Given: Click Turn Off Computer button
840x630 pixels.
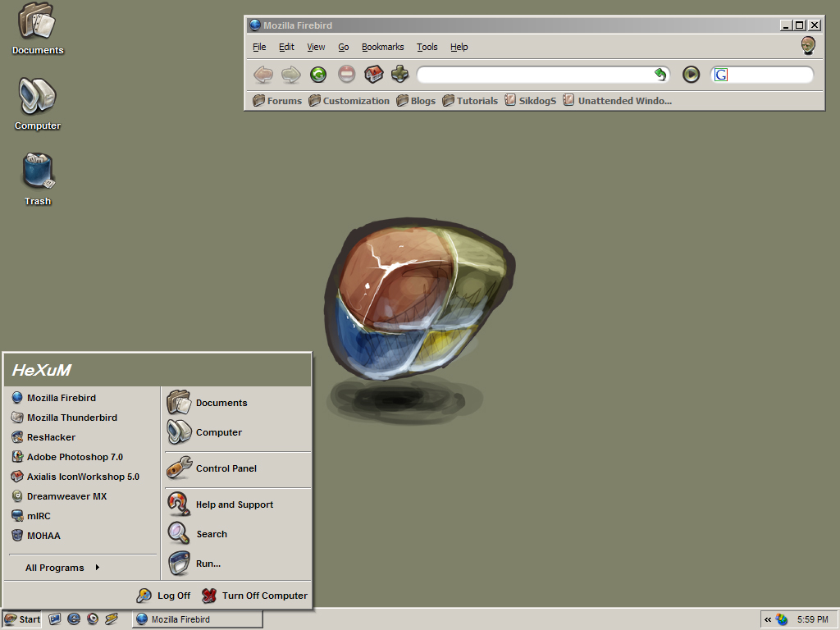Looking at the screenshot, I should pyautogui.click(x=254, y=596).
